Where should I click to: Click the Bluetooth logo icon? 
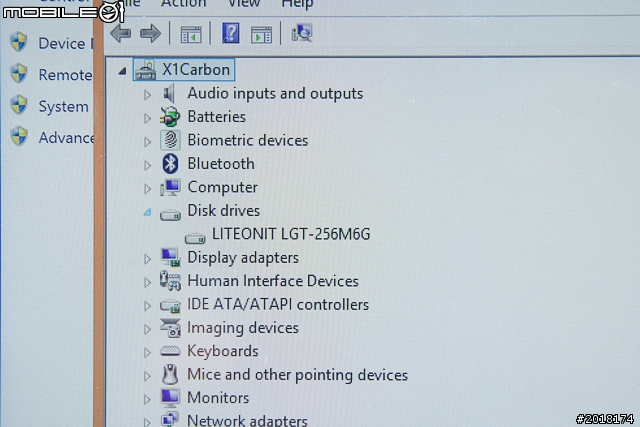(x=170, y=163)
